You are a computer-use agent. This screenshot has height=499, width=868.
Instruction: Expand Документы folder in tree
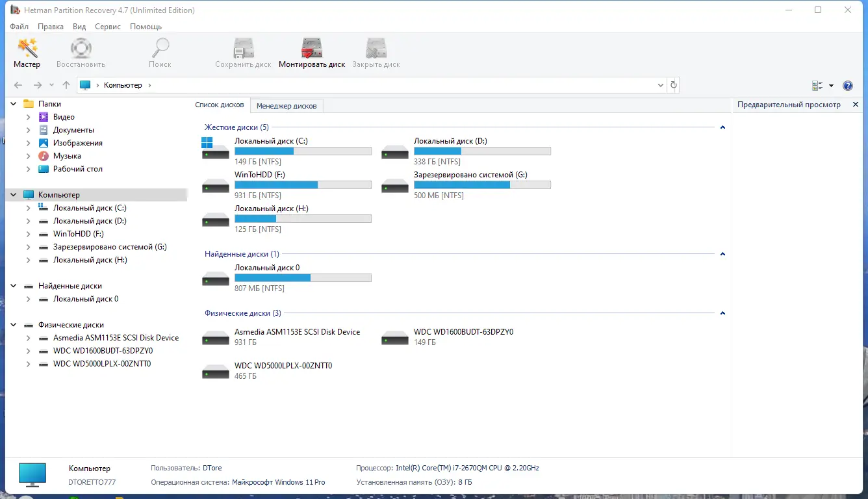click(28, 130)
